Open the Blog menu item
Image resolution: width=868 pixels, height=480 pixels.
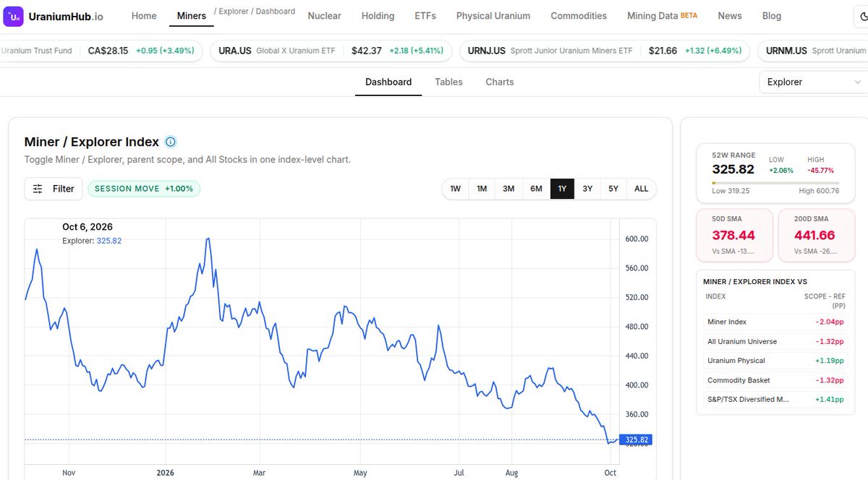(772, 16)
